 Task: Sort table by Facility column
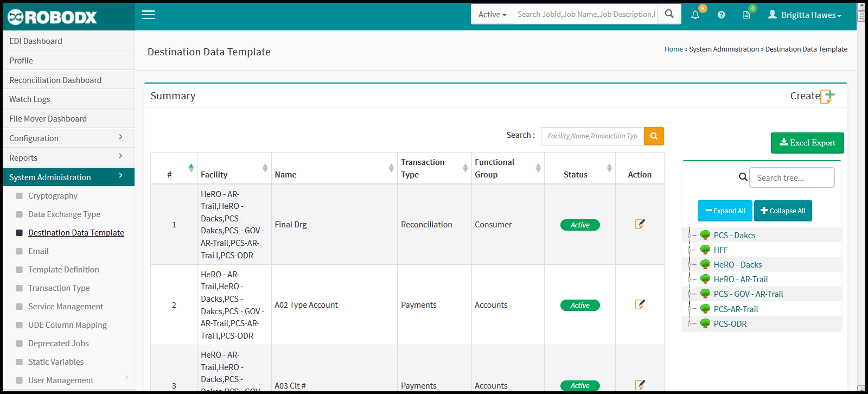[x=265, y=168]
